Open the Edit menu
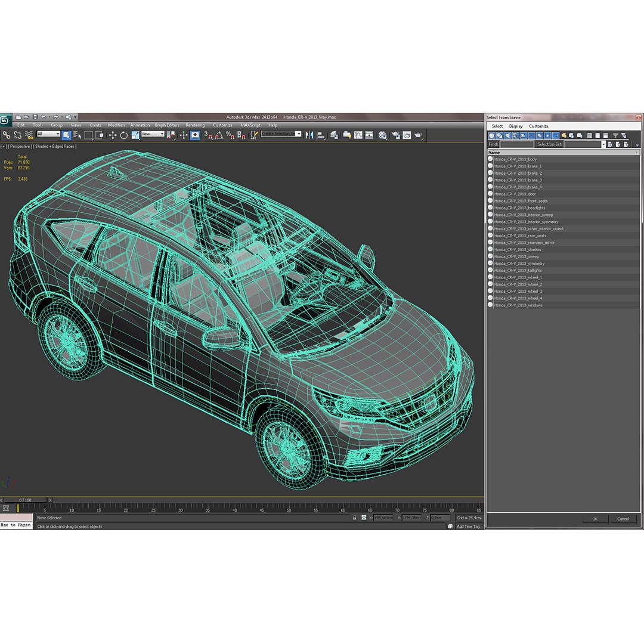Screen dimensions: 644x644 pyautogui.click(x=21, y=125)
